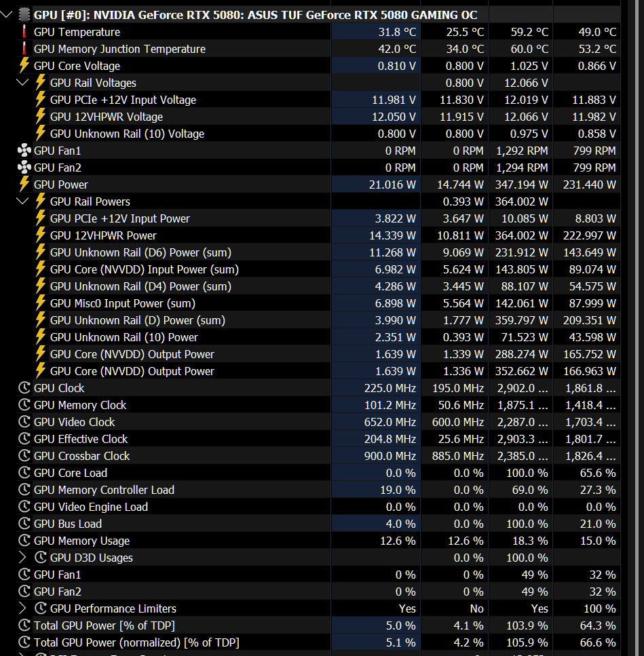Viewport: 644px width, 656px height.
Task: Collapse the GPU Rail Voltages group
Action: click(x=23, y=83)
